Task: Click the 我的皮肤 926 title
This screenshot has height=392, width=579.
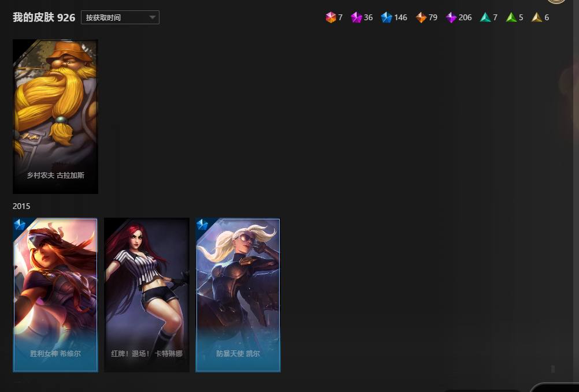Action: pyautogui.click(x=44, y=17)
